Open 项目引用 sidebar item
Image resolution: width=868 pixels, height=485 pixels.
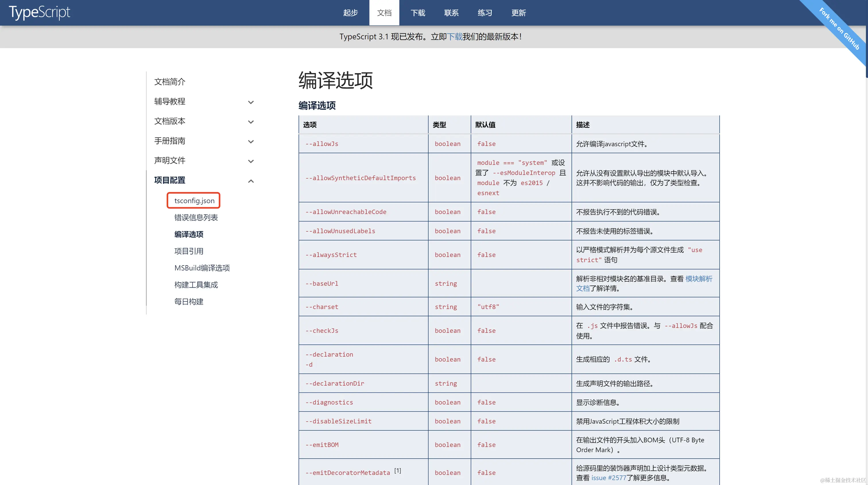[189, 251]
